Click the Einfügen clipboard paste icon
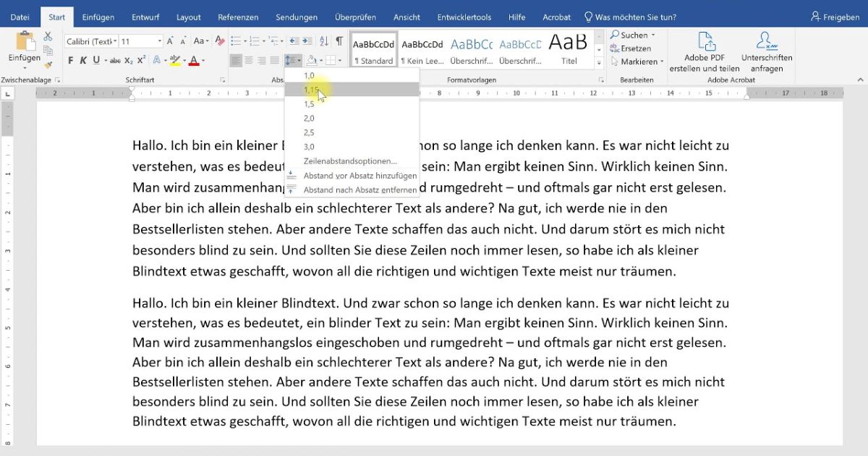The image size is (868, 456). click(25, 41)
